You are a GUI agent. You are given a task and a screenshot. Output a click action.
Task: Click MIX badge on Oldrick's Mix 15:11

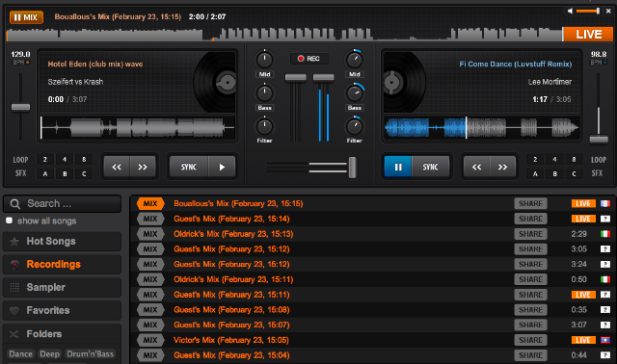150,279
